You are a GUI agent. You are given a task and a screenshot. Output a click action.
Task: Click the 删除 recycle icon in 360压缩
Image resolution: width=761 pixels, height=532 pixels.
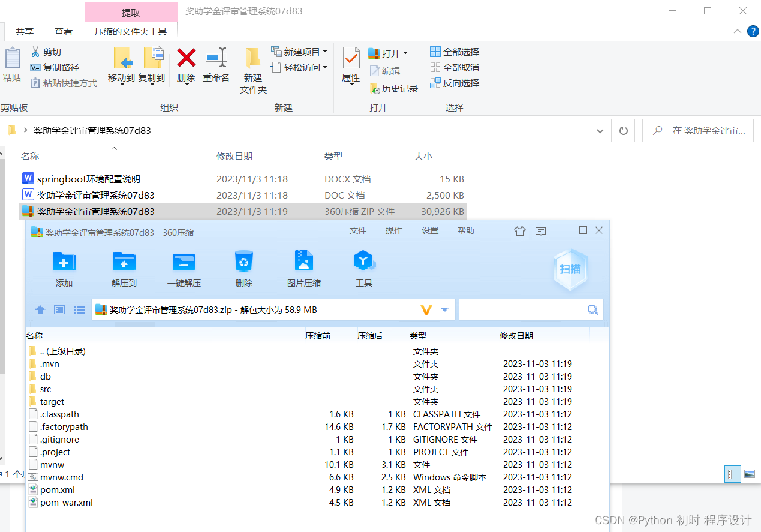[244, 262]
